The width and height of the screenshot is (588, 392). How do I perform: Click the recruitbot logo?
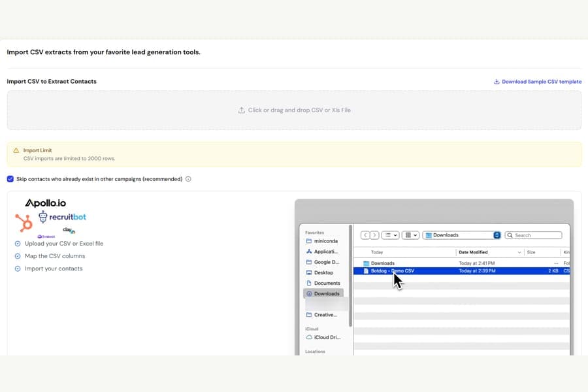click(62, 217)
